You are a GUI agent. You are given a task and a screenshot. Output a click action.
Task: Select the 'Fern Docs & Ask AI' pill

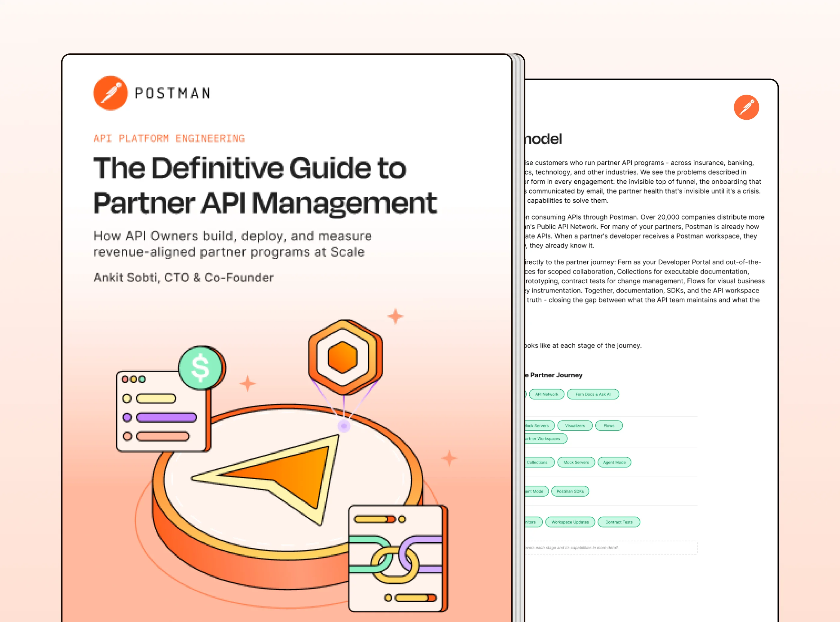(593, 394)
